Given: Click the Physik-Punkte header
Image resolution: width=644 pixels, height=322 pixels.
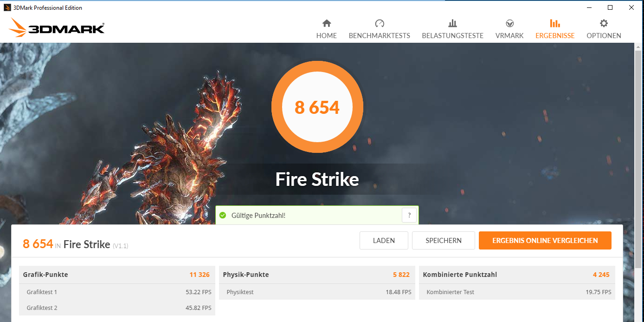Looking at the screenshot, I should (317, 275).
